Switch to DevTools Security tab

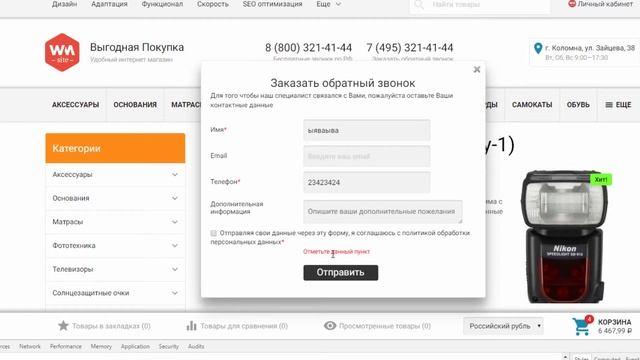(x=169, y=347)
